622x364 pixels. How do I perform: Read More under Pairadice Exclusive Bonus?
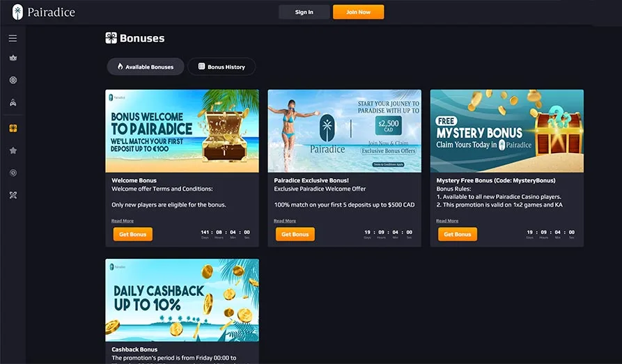point(285,221)
